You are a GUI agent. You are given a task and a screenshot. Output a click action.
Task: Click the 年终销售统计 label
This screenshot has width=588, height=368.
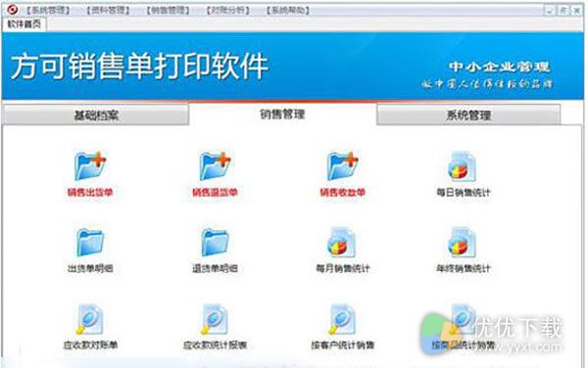pyautogui.click(x=464, y=268)
